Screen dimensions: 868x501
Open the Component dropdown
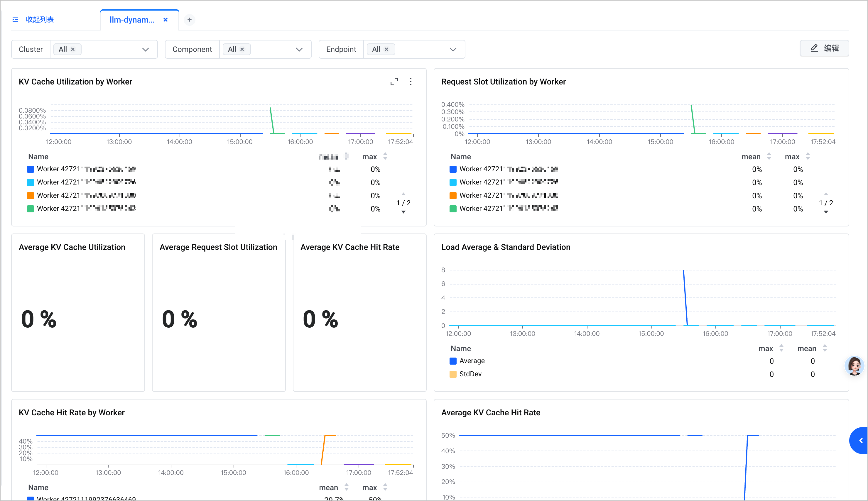299,49
